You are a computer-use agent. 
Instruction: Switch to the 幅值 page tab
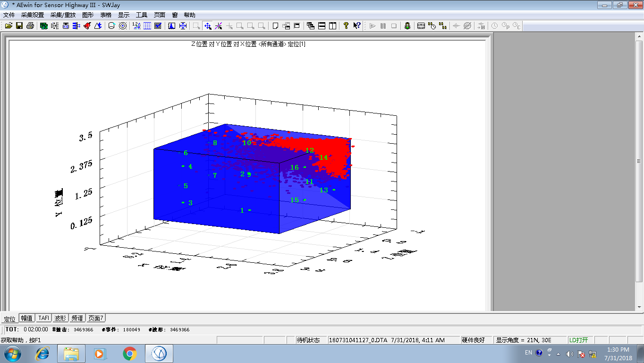pos(26,318)
